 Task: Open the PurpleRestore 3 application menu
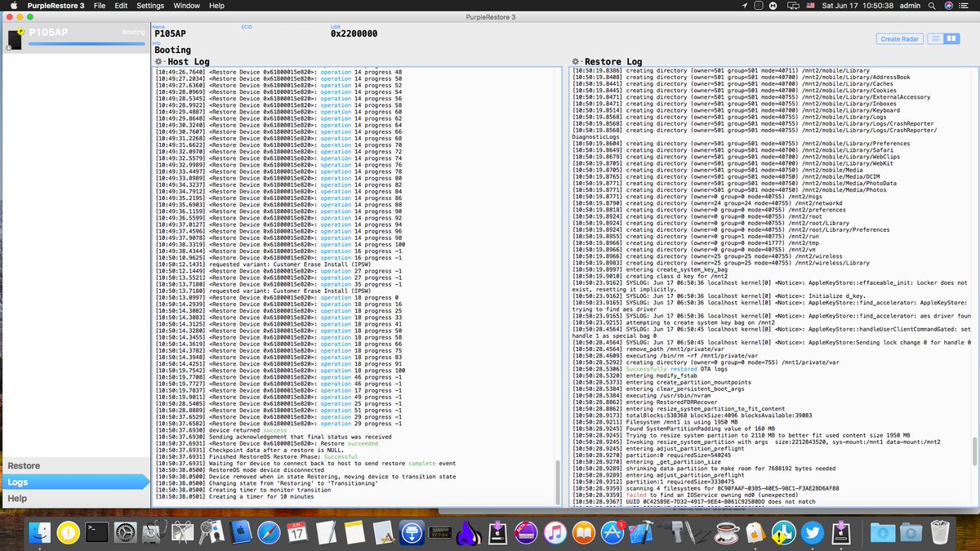[x=56, y=6]
